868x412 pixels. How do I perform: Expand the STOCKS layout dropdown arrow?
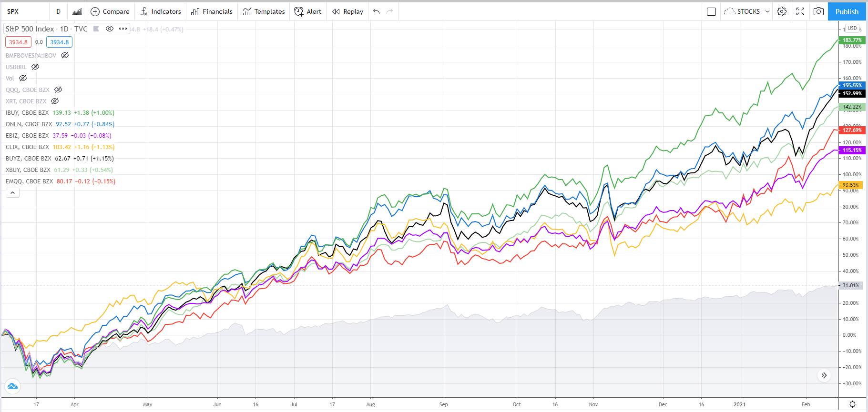[x=767, y=11]
